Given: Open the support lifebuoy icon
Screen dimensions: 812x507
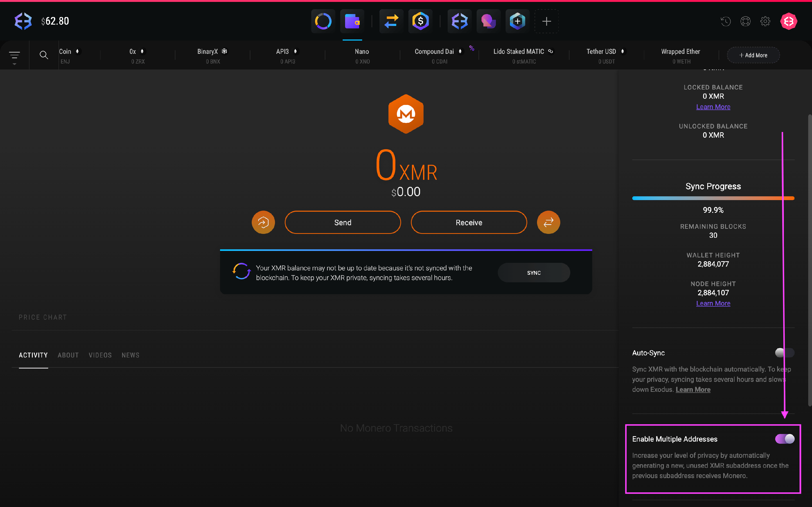Looking at the screenshot, I should coord(745,21).
